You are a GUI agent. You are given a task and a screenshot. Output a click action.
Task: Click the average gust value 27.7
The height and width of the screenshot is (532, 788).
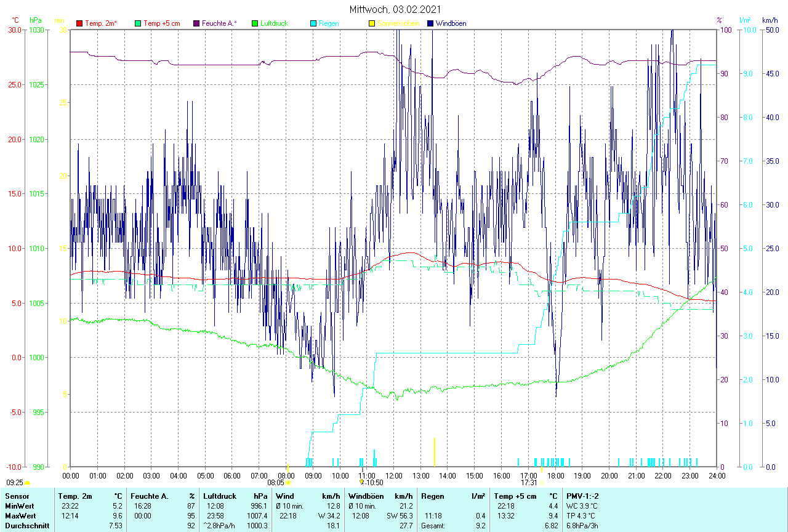pyautogui.click(x=406, y=526)
